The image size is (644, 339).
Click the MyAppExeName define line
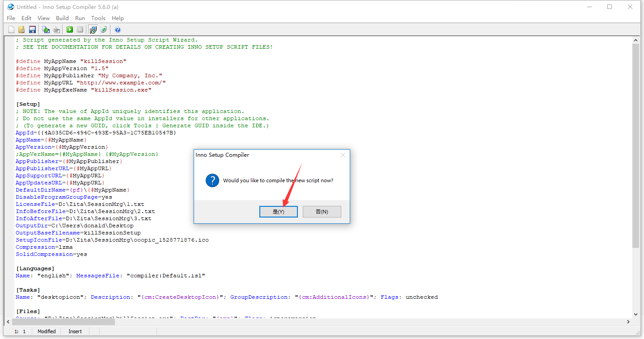[x=84, y=90]
